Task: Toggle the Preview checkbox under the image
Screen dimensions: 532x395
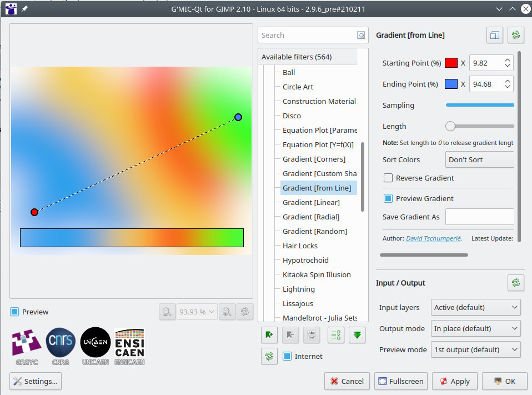Action: [x=14, y=312]
